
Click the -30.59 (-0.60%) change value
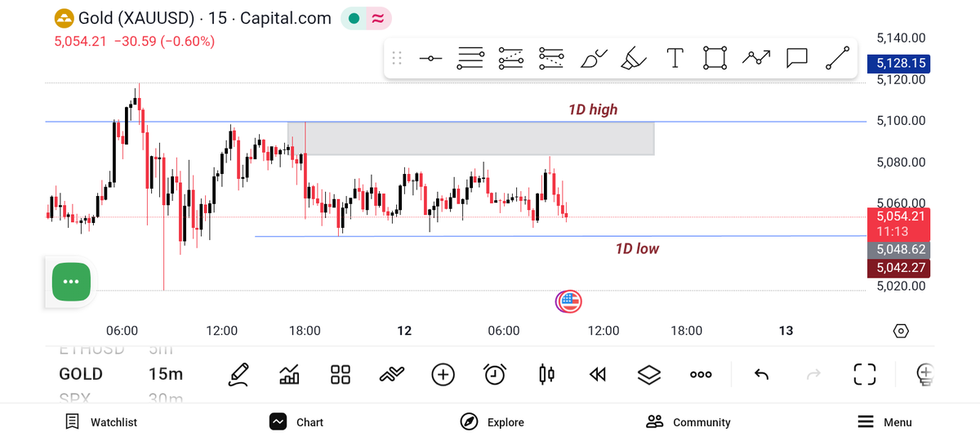click(164, 41)
